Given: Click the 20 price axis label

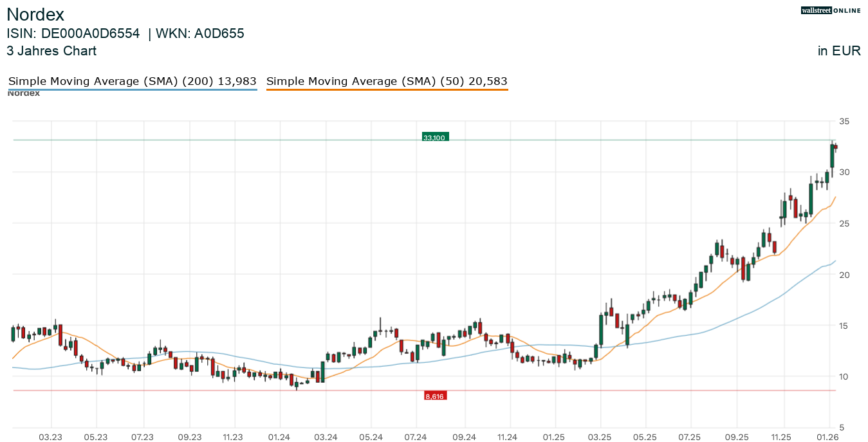Looking at the screenshot, I should [x=844, y=274].
